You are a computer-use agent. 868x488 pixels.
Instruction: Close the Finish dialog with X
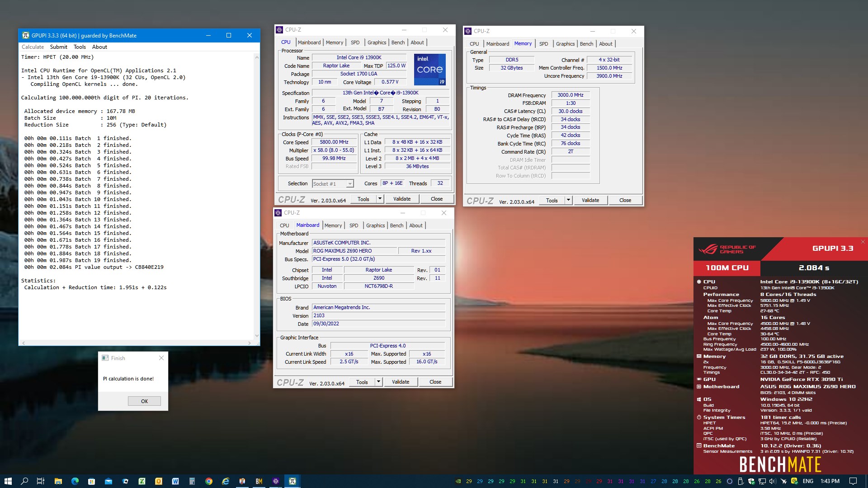161,358
